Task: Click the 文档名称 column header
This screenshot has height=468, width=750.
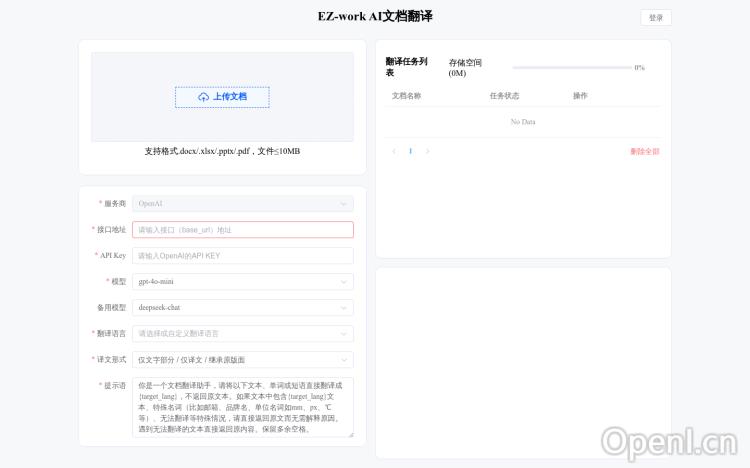Action: [406, 96]
